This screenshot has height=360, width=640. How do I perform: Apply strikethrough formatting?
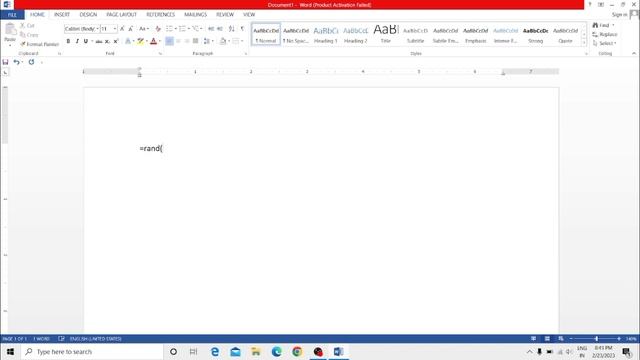[99, 41]
